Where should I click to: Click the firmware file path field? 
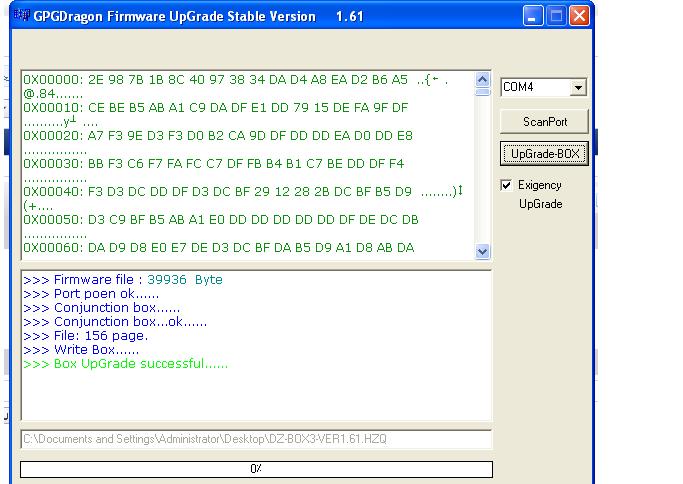[x=256, y=439]
